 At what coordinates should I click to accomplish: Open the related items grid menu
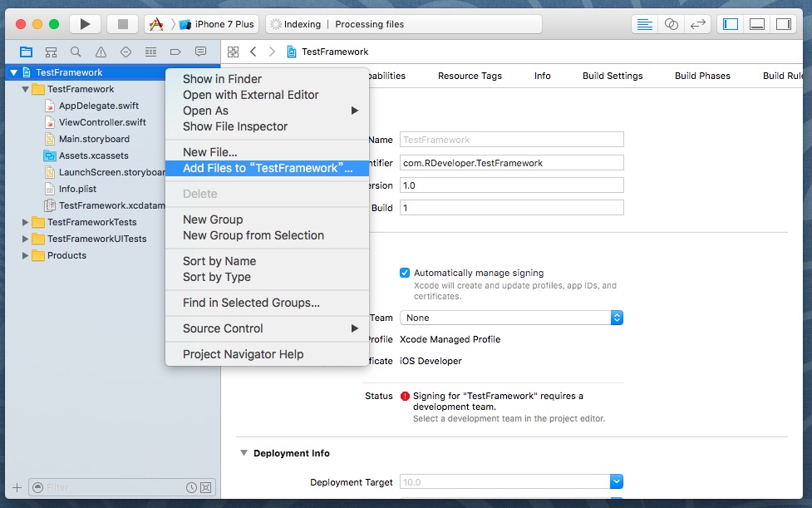tap(233, 52)
